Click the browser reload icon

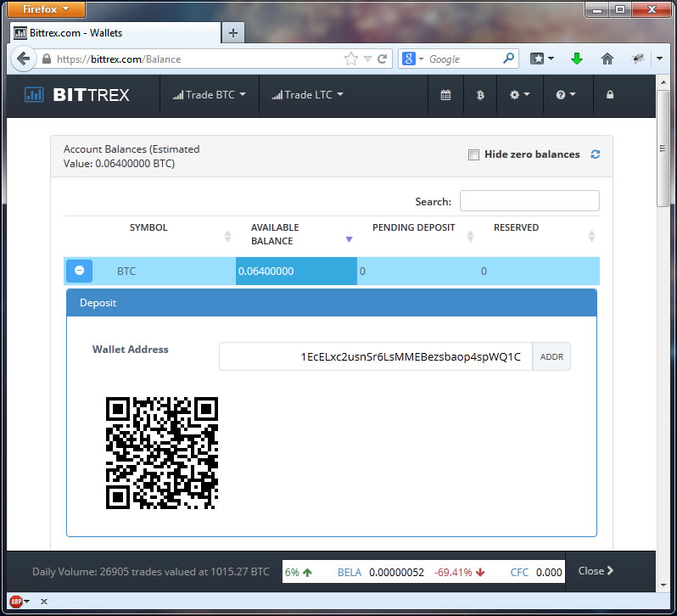382,59
